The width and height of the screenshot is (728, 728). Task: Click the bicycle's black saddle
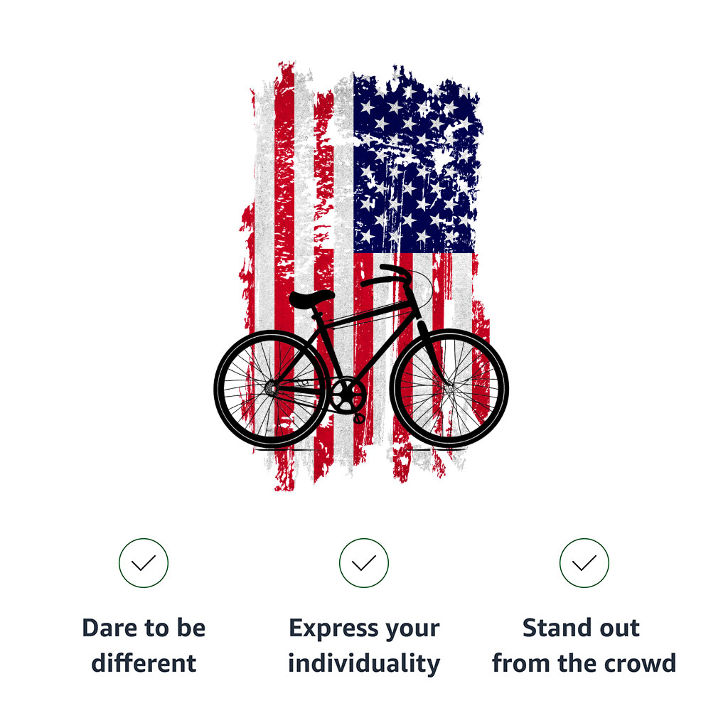pos(311,299)
